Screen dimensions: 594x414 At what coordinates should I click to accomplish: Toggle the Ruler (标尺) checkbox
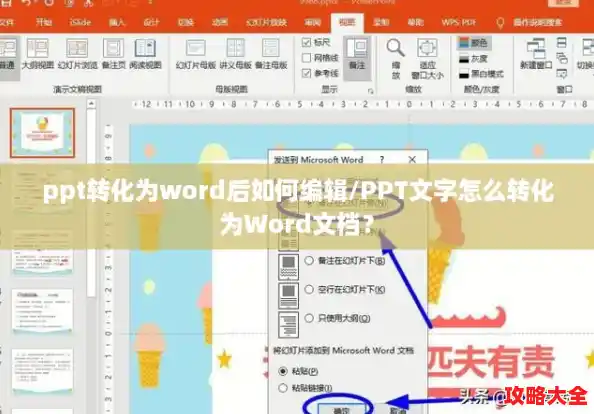(x=306, y=42)
